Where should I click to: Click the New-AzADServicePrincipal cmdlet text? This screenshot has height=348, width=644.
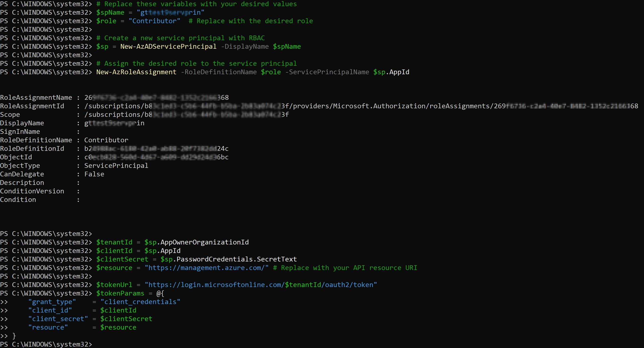click(168, 47)
